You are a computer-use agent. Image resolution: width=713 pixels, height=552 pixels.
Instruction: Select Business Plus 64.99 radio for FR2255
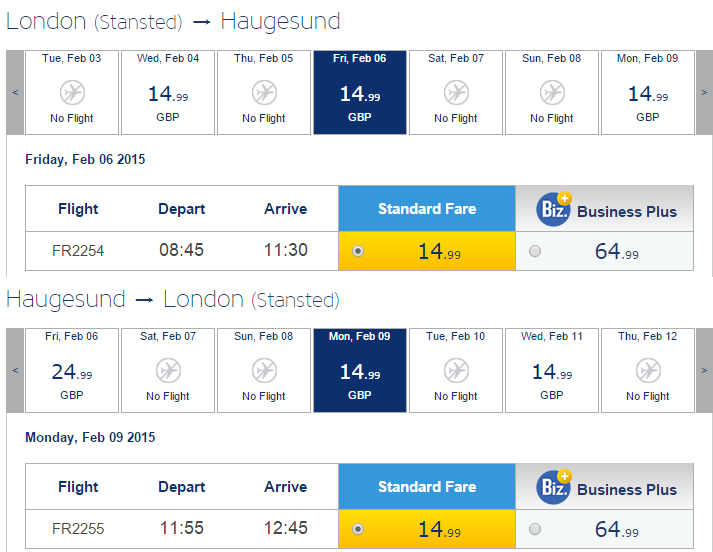coord(535,529)
